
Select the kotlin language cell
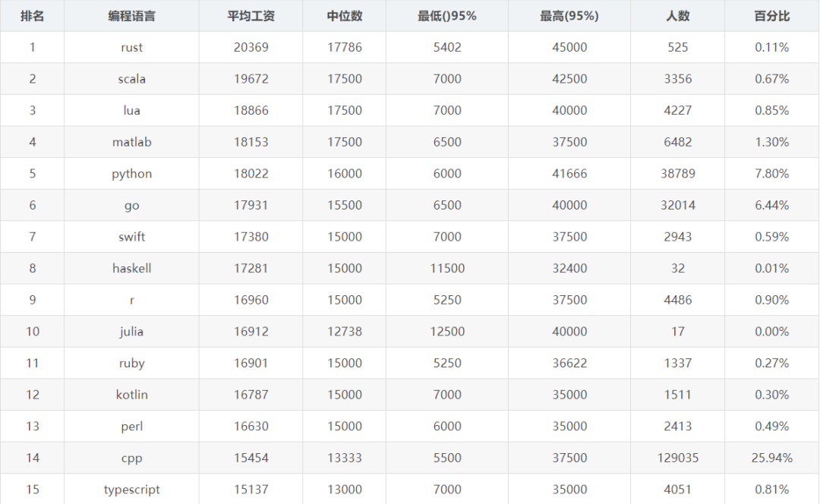pyautogui.click(x=132, y=395)
